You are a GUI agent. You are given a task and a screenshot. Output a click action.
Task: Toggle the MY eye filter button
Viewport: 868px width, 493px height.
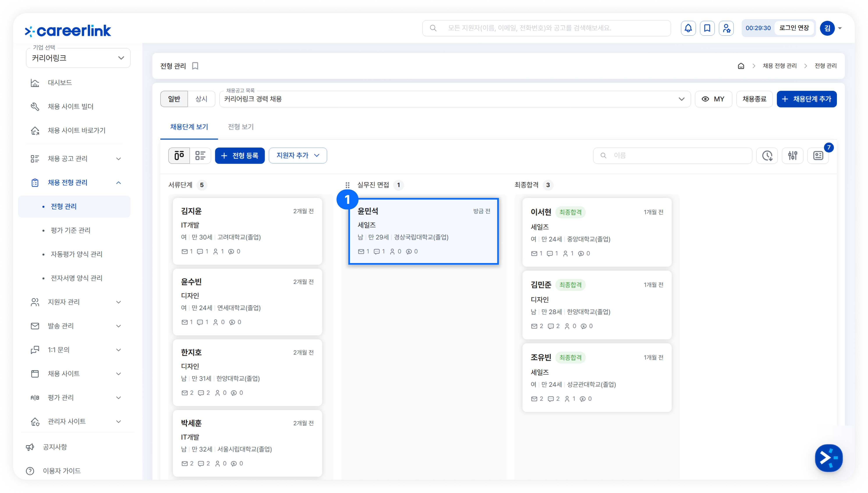pyautogui.click(x=713, y=99)
